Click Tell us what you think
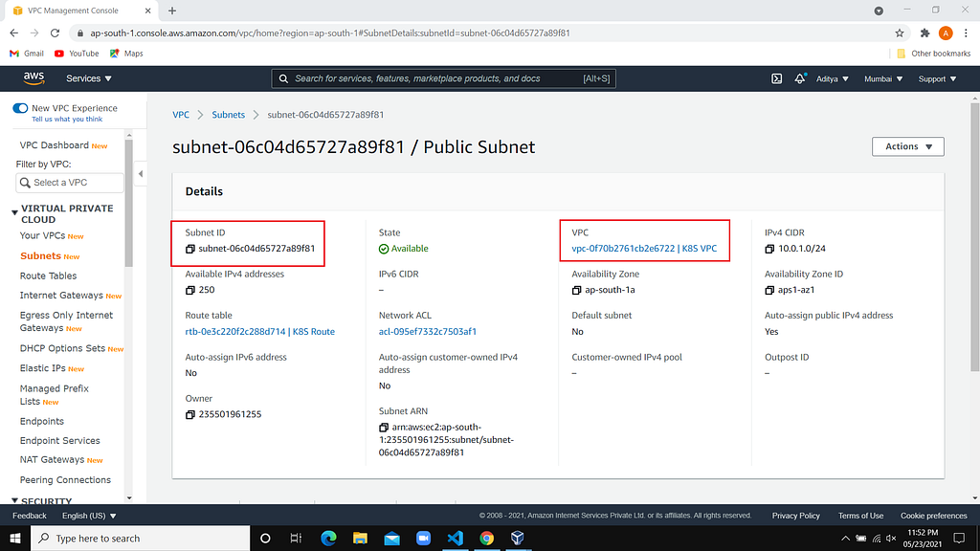This screenshot has height=551, width=980. (x=67, y=119)
